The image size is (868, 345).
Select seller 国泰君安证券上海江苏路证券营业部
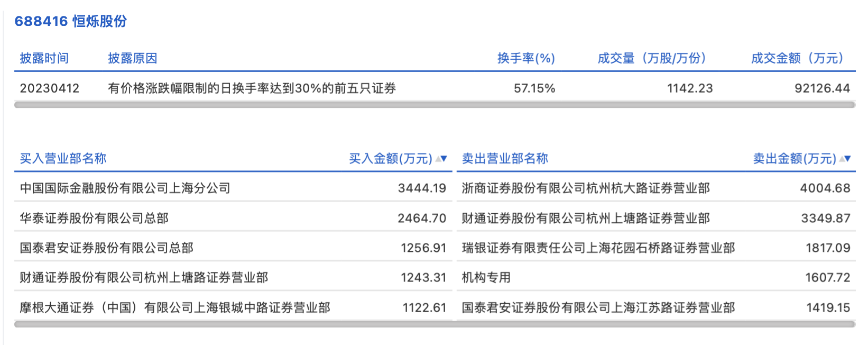[598, 307]
